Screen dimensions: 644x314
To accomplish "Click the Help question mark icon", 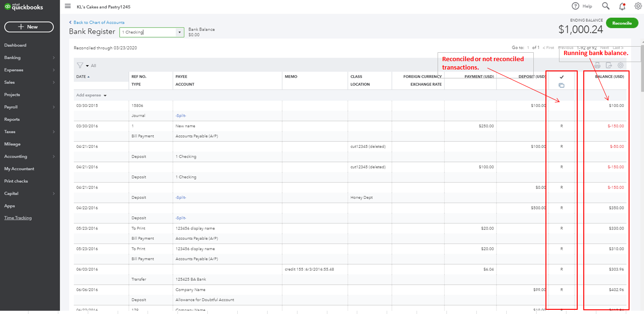I will click(575, 6).
